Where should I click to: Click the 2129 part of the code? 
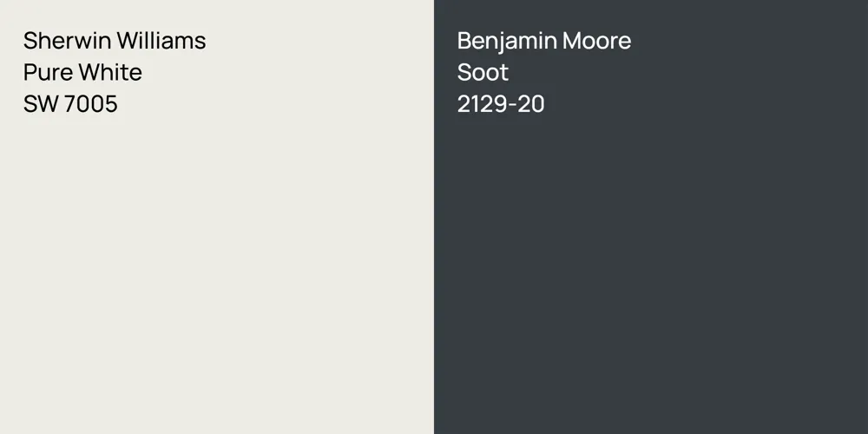[483, 104]
